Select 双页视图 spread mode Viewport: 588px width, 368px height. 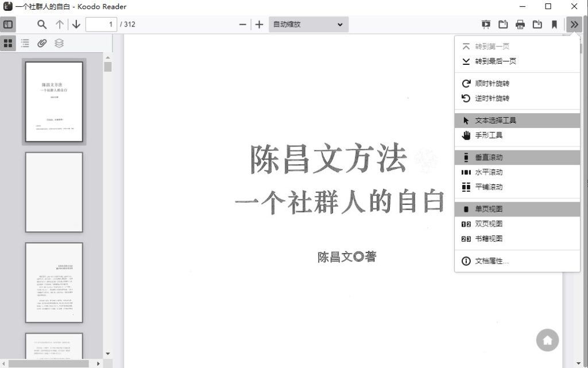click(517, 224)
